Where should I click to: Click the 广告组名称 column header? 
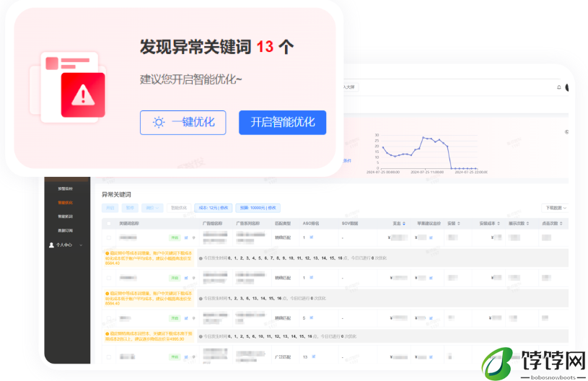click(212, 224)
